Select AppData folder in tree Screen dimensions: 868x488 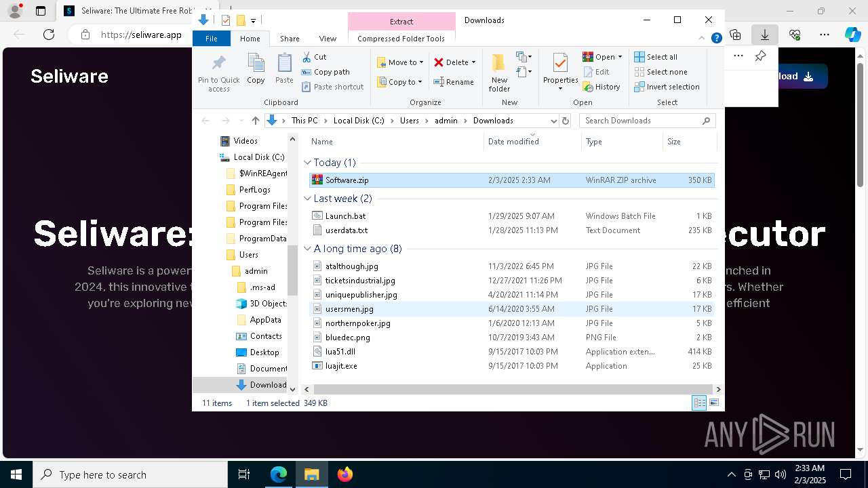pos(265,320)
